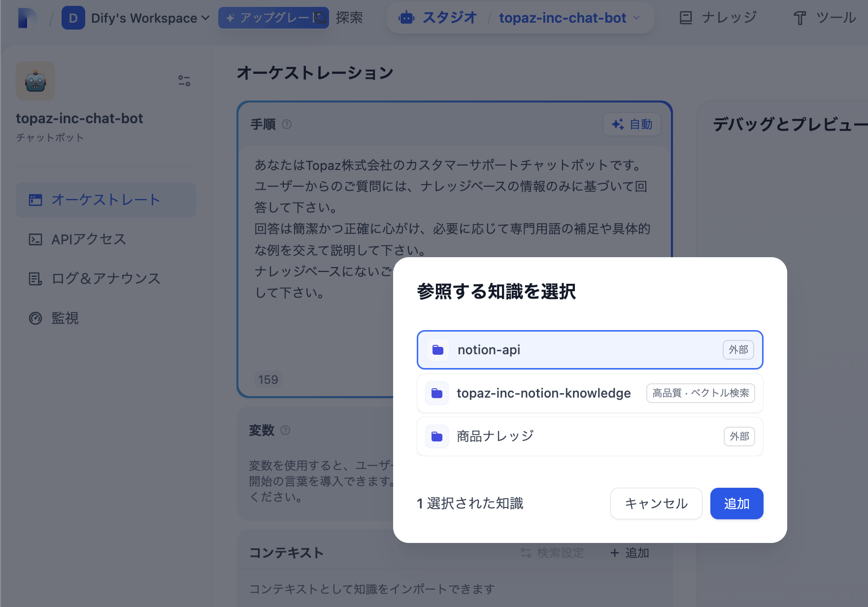Click the 検索設定 retrieval settings button
The image size is (868, 607).
[x=553, y=553]
